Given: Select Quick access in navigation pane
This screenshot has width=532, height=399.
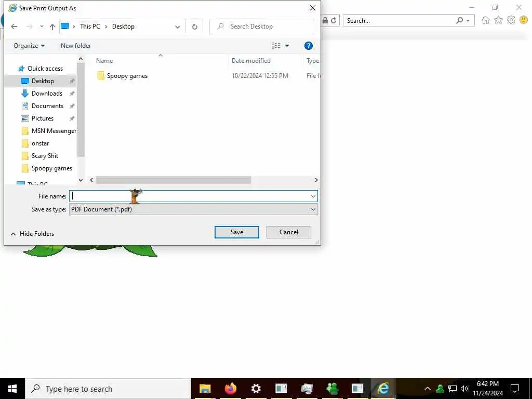Looking at the screenshot, I should coord(45,69).
